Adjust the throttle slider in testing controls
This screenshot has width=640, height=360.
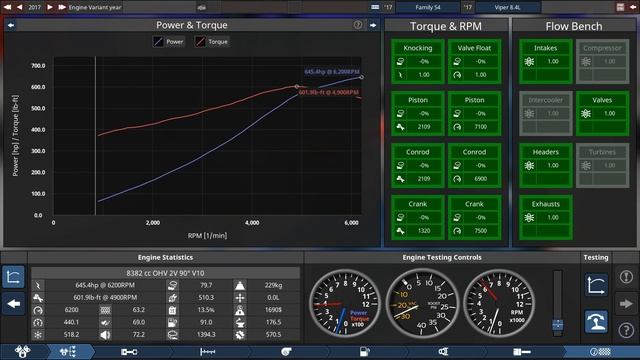(558, 325)
